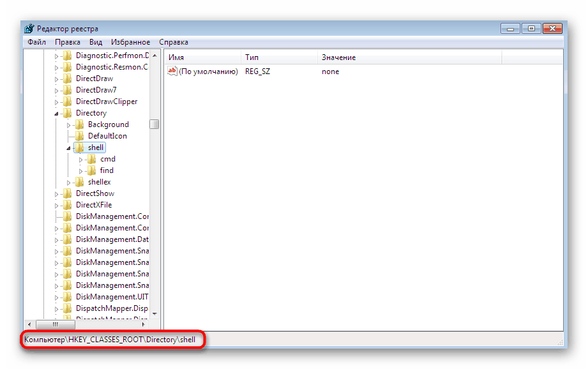Screen dimensions: 588x369
Task: Click the DiskManagement.UIT folder icon
Action: 68,297
